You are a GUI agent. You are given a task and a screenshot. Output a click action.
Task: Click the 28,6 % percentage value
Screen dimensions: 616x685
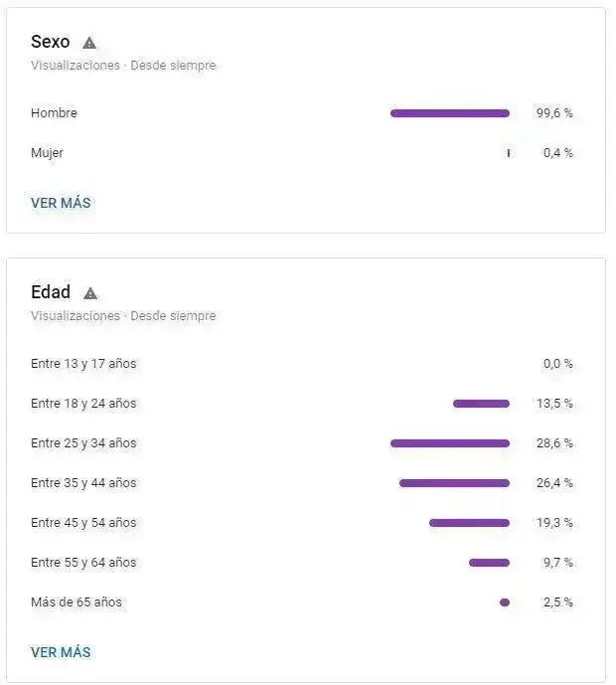click(554, 443)
